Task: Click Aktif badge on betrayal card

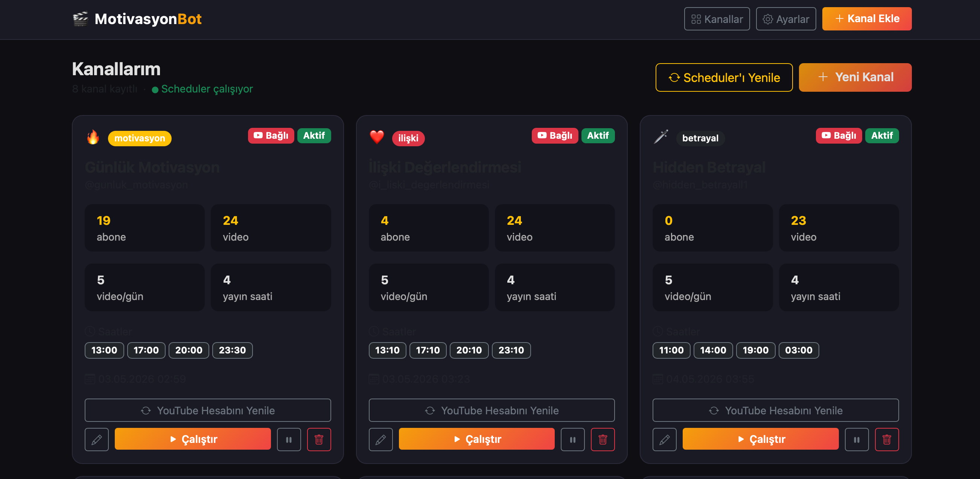Action: coord(882,136)
